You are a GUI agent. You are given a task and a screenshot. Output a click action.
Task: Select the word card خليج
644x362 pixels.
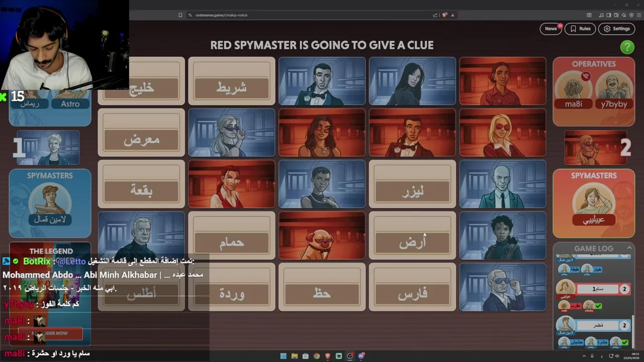click(141, 81)
